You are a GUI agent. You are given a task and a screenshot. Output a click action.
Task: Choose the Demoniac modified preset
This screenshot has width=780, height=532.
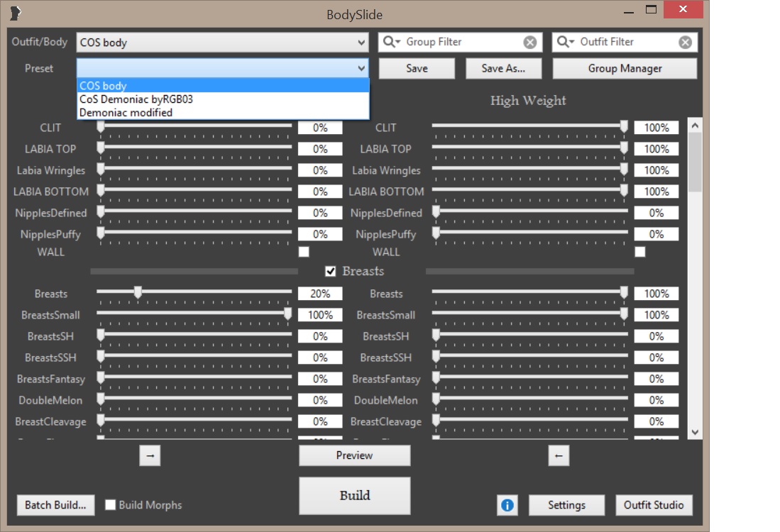tap(223, 112)
